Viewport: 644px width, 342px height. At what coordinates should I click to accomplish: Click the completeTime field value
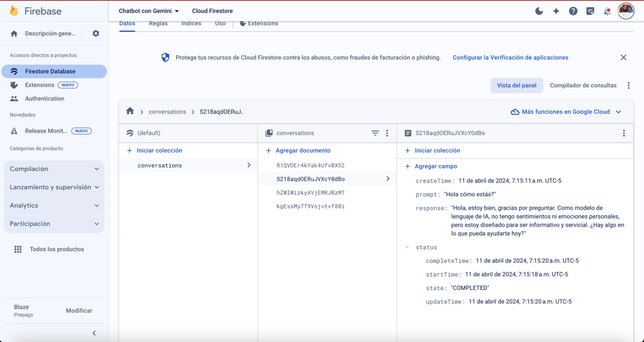pyautogui.click(x=527, y=261)
